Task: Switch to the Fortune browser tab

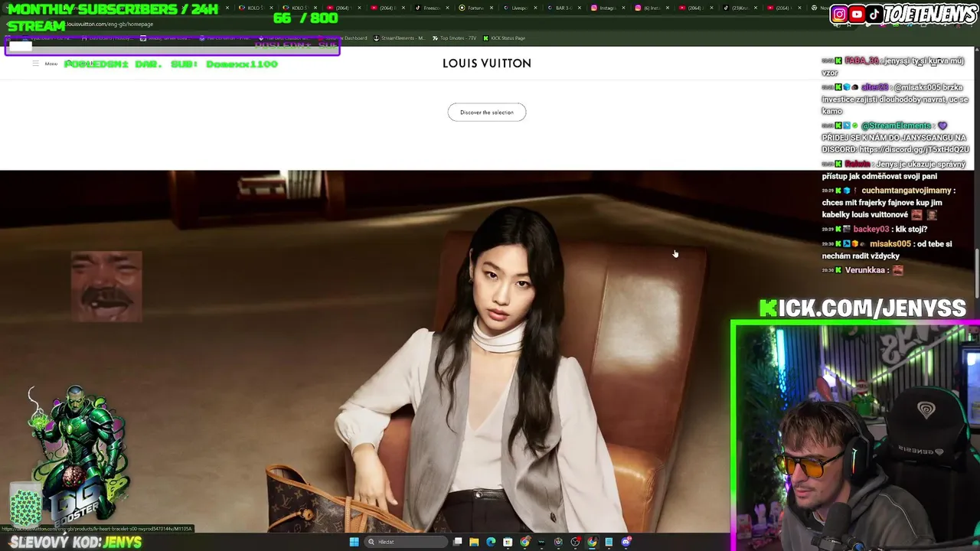Action: [x=475, y=8]
